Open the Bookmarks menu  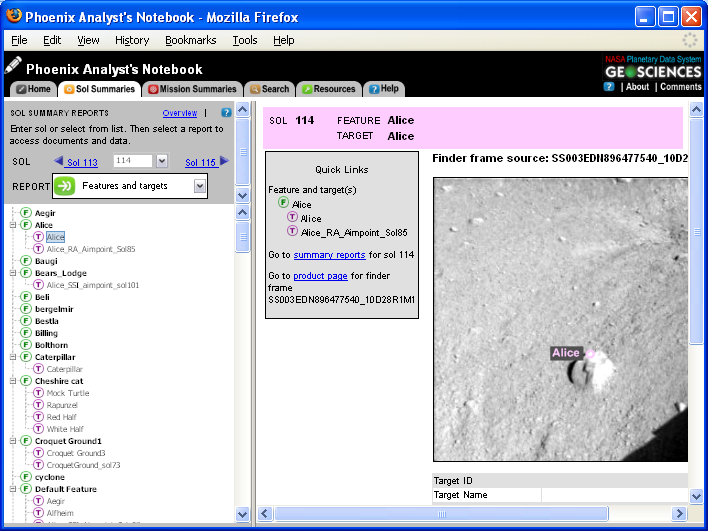click(190, 40)
